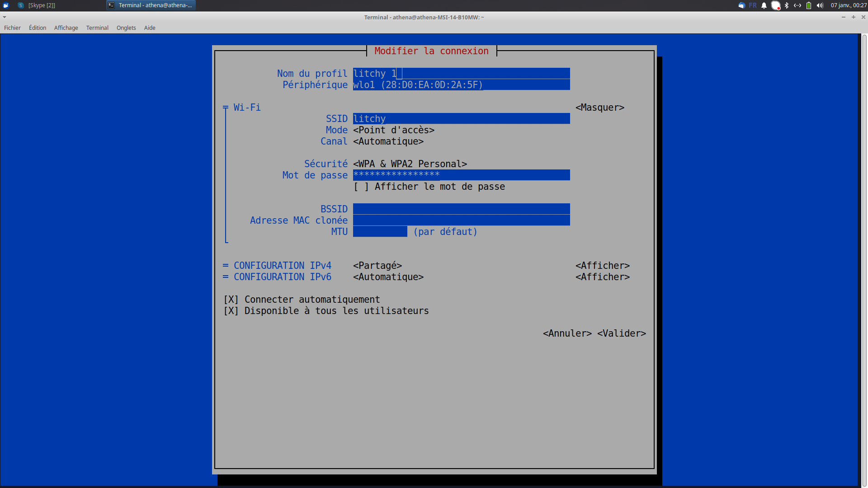Open the Affichage menu
This screenshot has height=488, width=868.
(66, 28)
